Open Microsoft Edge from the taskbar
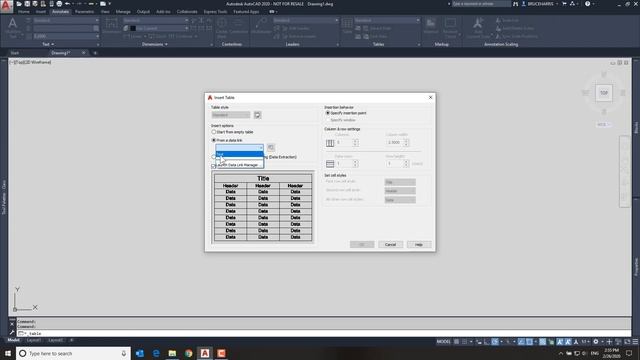The height and width of the screenshot is (360, 640). 156,353
